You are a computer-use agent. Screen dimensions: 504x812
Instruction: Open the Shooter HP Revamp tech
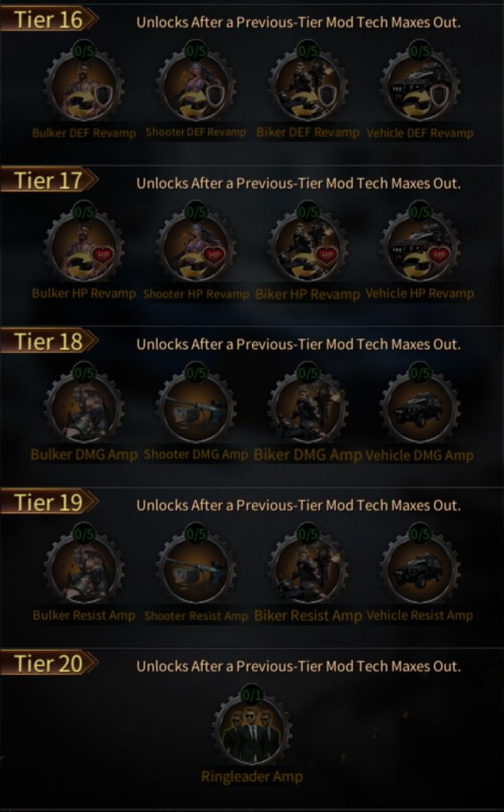pyautogui.click(x=196, y=246)
